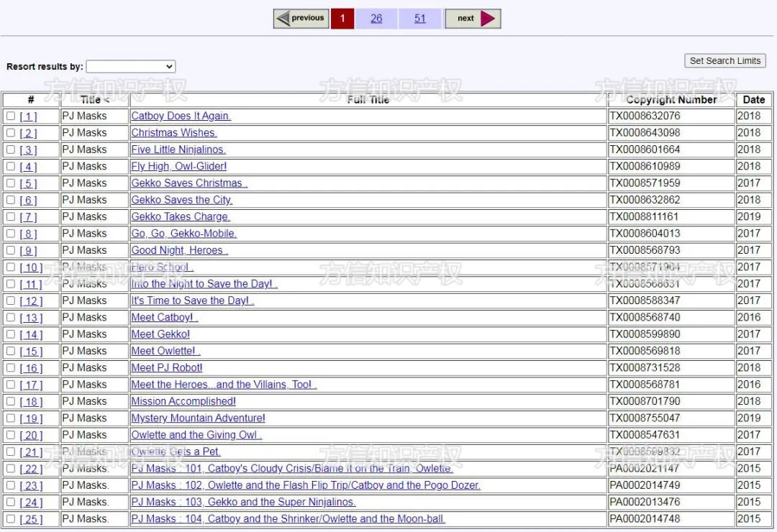Select copyright number PA0002013476
This screenshot has height=532, width=777.
(x=645, y=503)
